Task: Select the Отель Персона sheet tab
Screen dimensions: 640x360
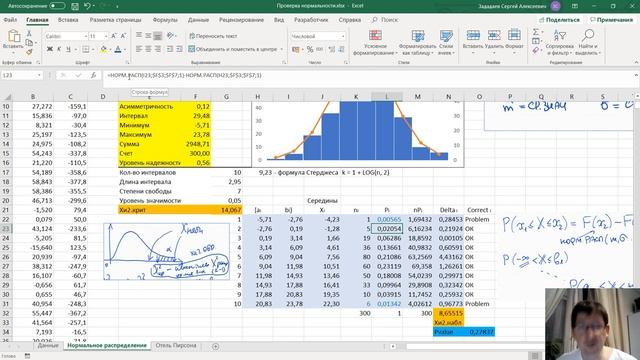Action: pyautogui.click(x=176, y=345)
